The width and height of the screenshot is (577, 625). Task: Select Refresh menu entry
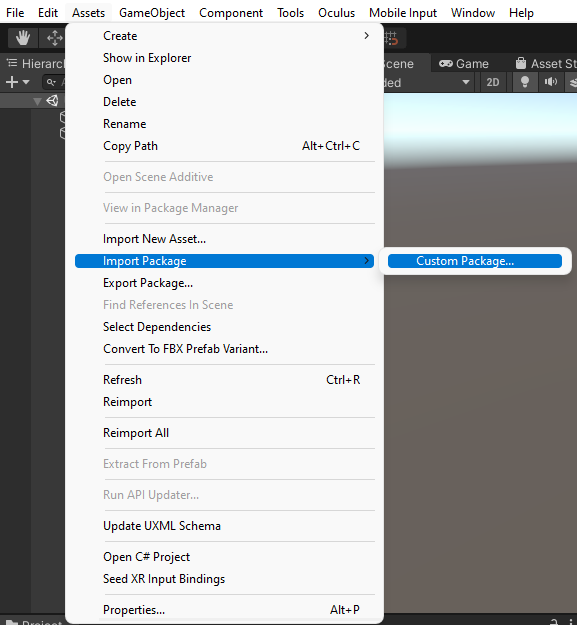tap(224, 380)
